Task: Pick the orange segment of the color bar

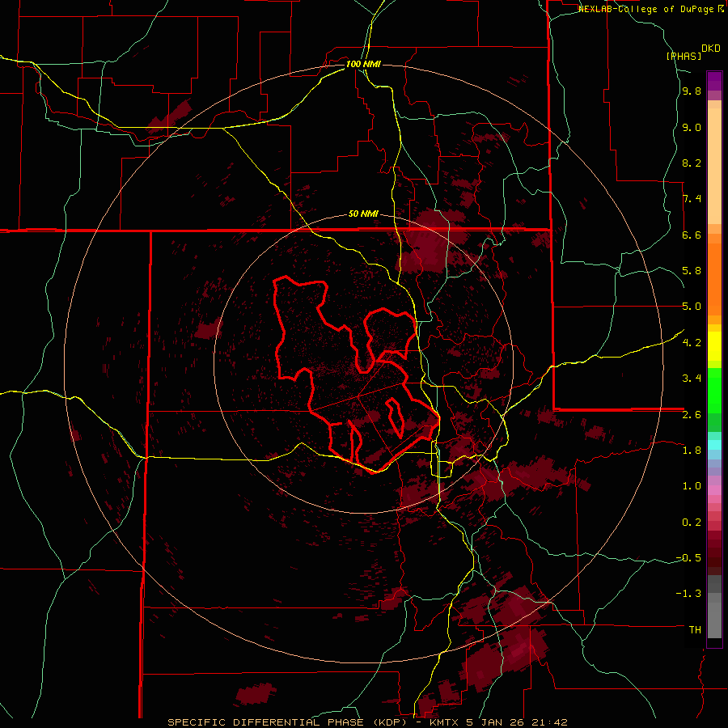Action: pyautogui.click(x=714, y=279)
